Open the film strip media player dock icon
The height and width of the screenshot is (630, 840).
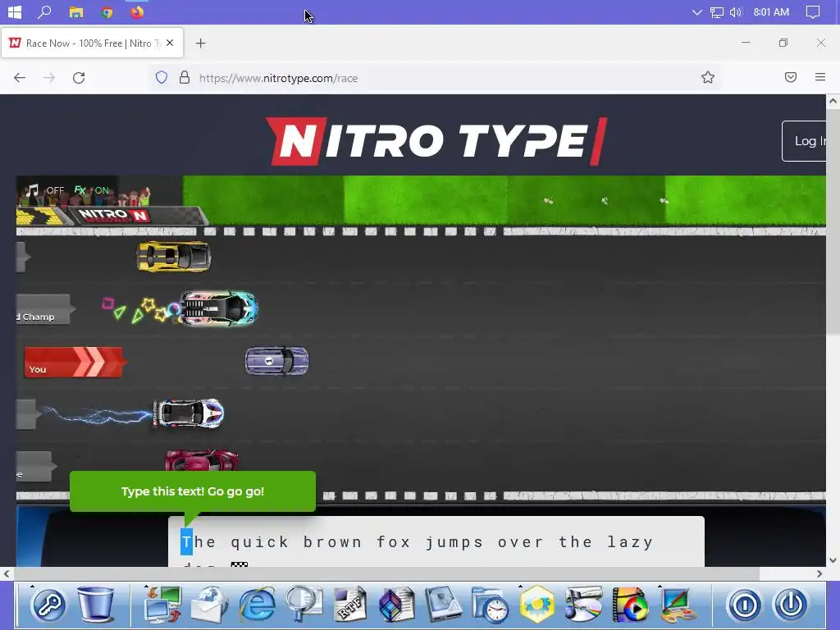[x=631, y=605]
